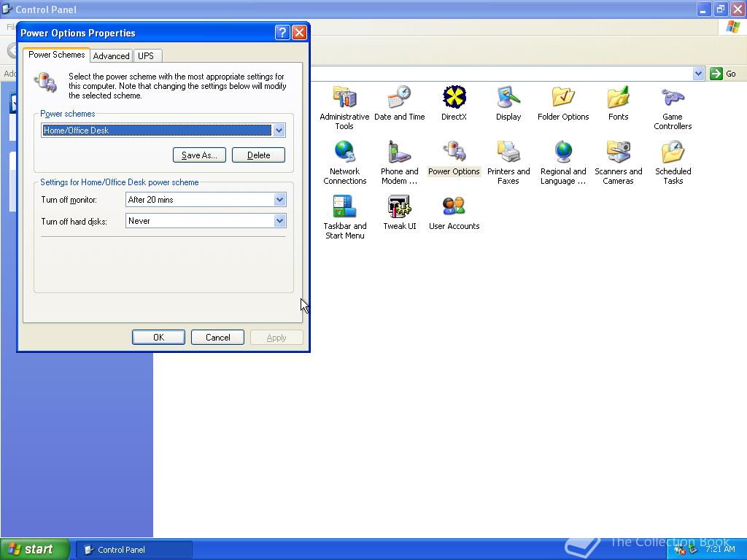Open the Date and Time icon
Screen dimensions: 747x560
pyautogui.click(x=399, y=103)
